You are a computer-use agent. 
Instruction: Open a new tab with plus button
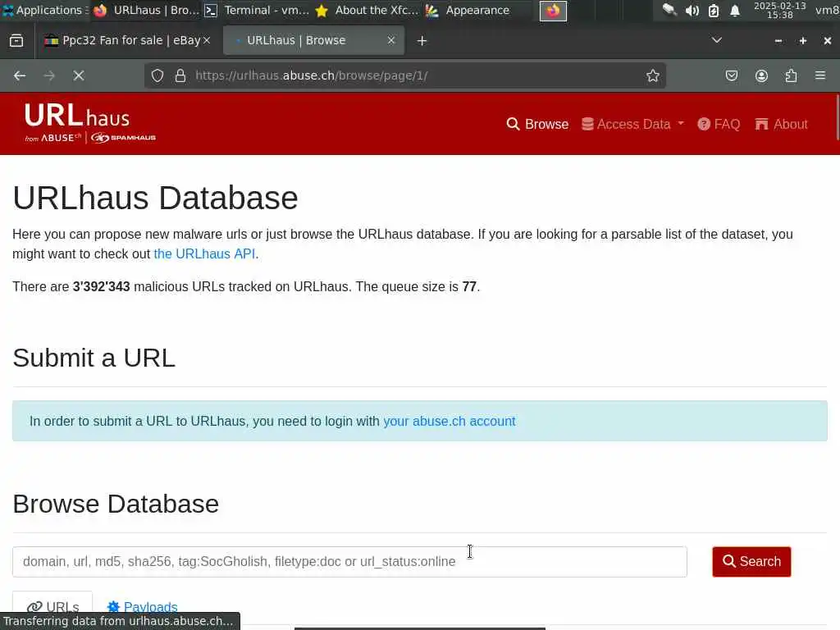tap(422, 41)
